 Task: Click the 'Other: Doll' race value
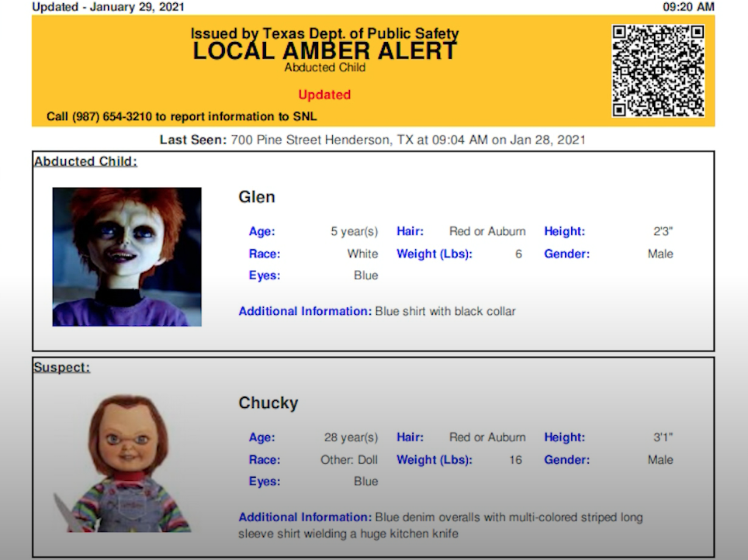click(349, 460)
